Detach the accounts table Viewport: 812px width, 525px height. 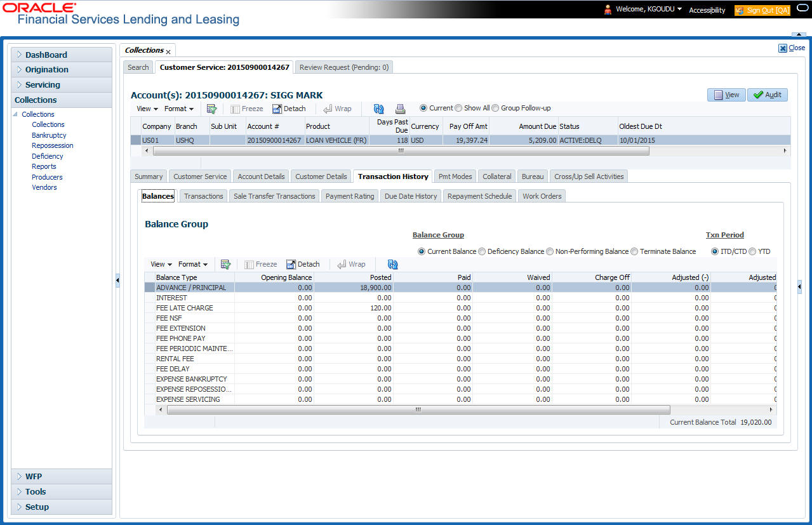[x=289, y=109]
